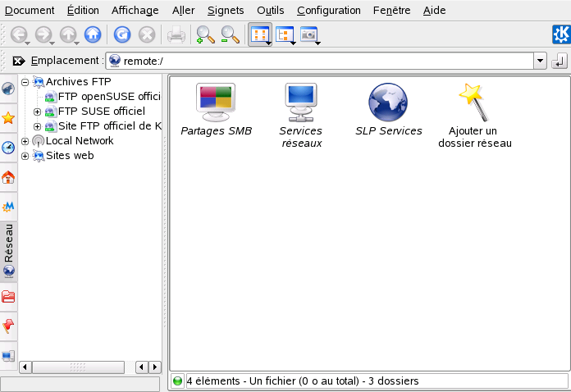
Task: Open the topmost sidebar tab icon
Action: click(8, 89)
